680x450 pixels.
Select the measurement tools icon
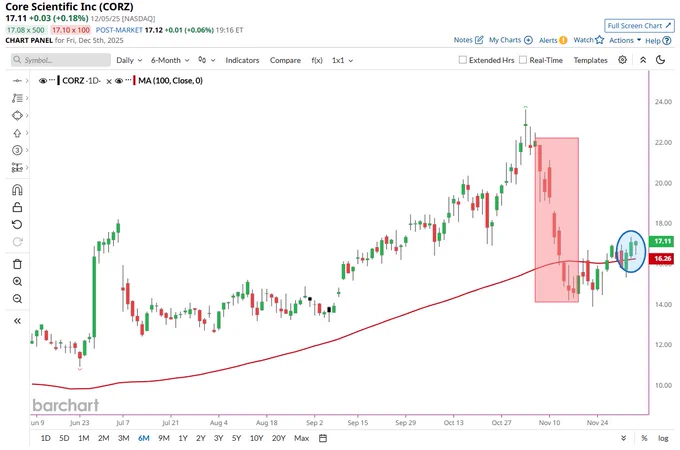[x=17, y=167]
